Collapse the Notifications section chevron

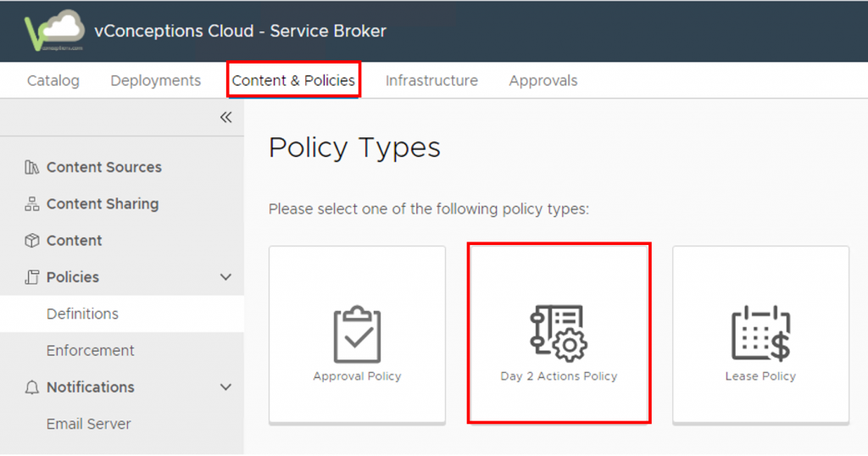[225, 387]
